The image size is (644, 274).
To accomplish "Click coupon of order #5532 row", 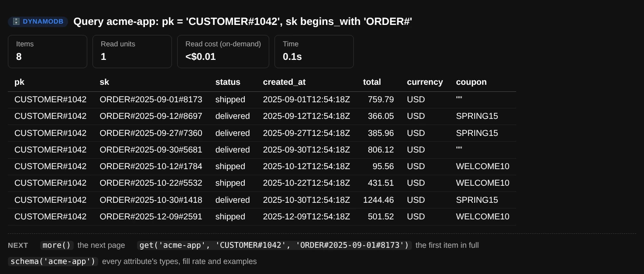I will [483, 183].
